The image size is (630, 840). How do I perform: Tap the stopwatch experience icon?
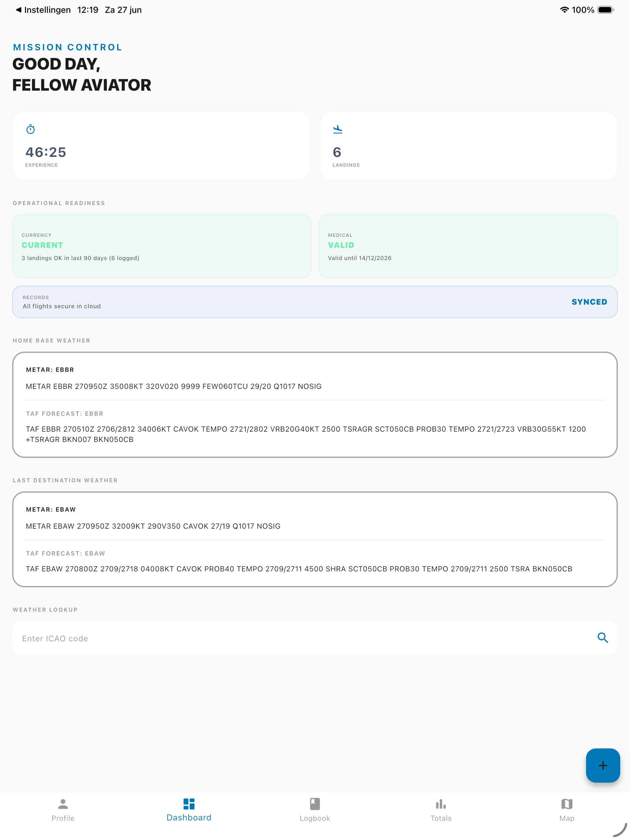click(x=31, y=129)
